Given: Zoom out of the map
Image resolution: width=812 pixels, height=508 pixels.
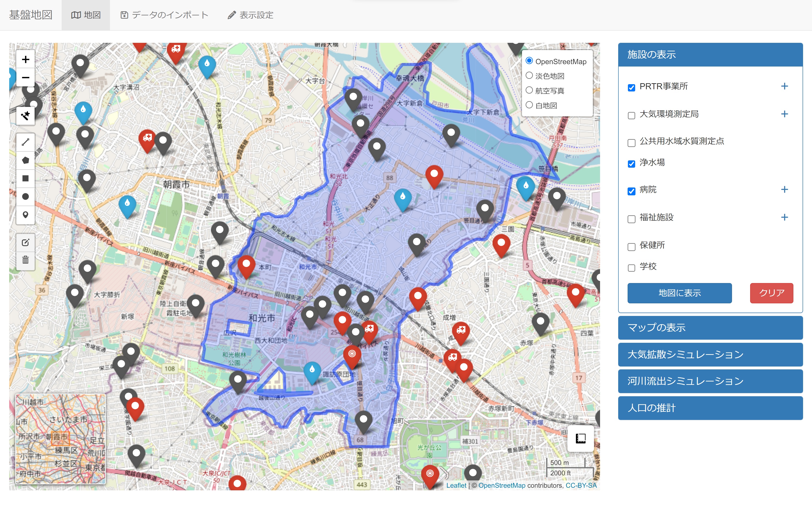Looking at the screenshot, I should (26, 78).
